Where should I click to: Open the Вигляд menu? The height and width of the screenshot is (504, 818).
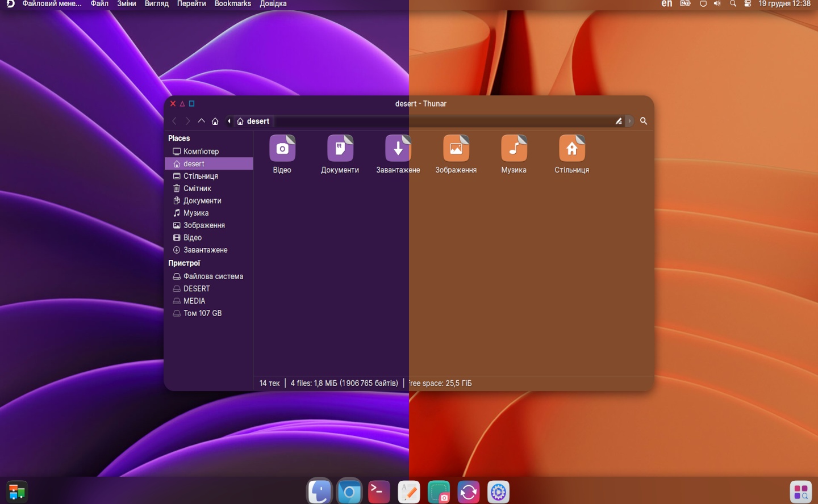156,4
